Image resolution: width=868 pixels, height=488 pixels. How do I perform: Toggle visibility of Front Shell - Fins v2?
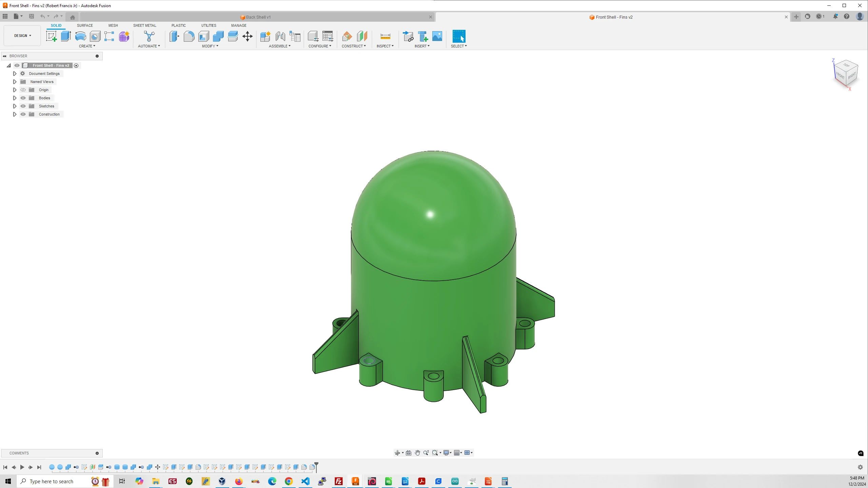tap(17, 65)
